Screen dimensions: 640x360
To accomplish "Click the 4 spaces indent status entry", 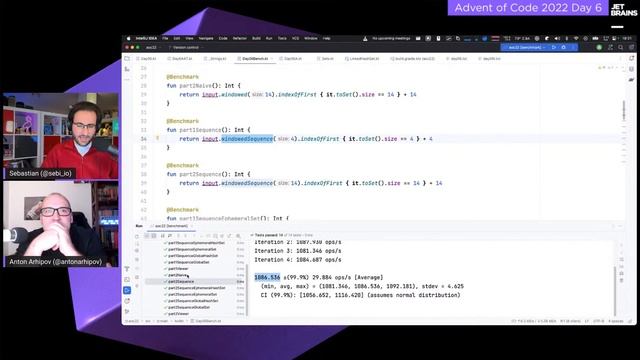I will click(616, 321).
